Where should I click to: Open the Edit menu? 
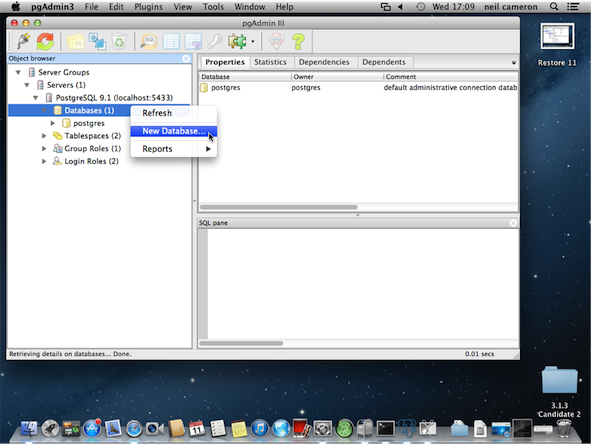pyautogui.click(x=116, y=7)
